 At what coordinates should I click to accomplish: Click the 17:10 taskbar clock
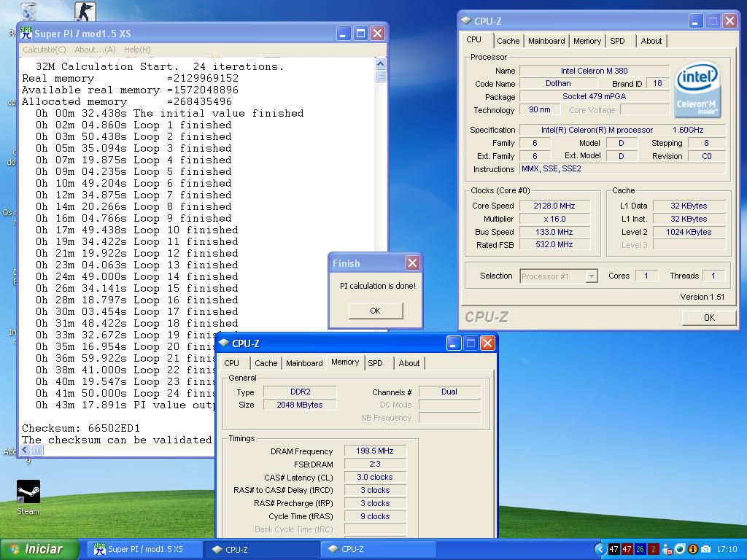pyautogui.click(x=727, y=549)
